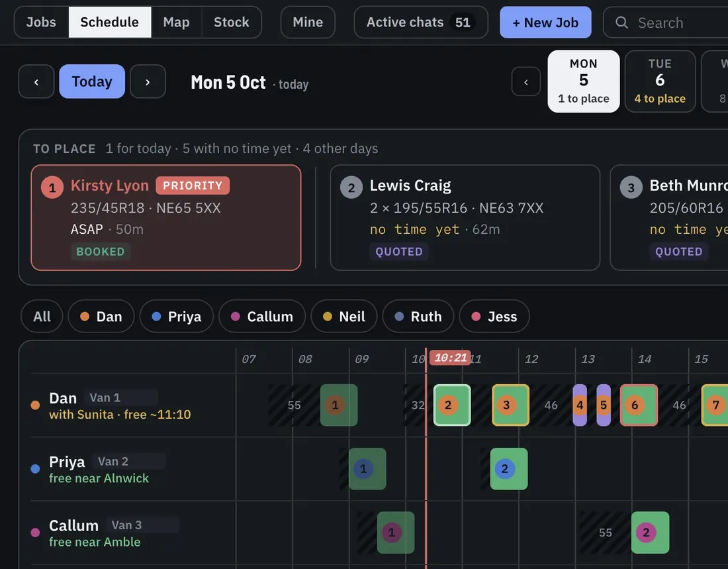Click 'with Sunita · free ~11:10' status
The height and width of the screenshot is (569, 728).
pyautogui.click(x=120, y=415)
